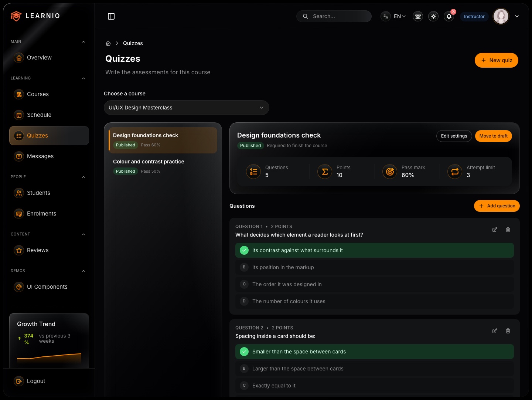532x400 pixels.
Task: Log out via the Logout button
Action: click(x=49, y=381)
